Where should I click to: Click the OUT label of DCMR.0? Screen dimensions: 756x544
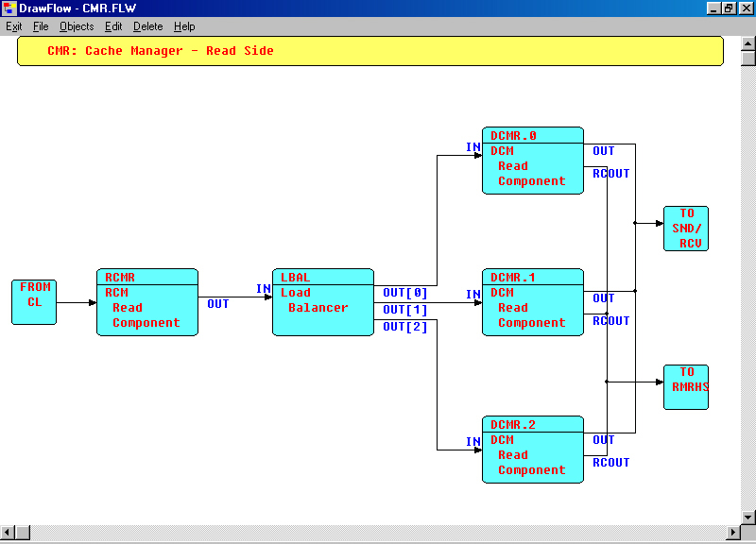pos(604,151)
